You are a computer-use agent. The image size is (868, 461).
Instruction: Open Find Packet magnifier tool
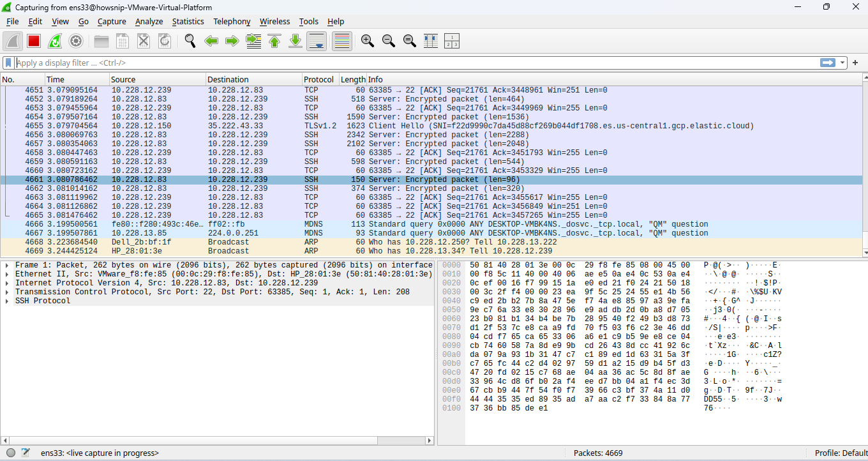tap(190, 42)
